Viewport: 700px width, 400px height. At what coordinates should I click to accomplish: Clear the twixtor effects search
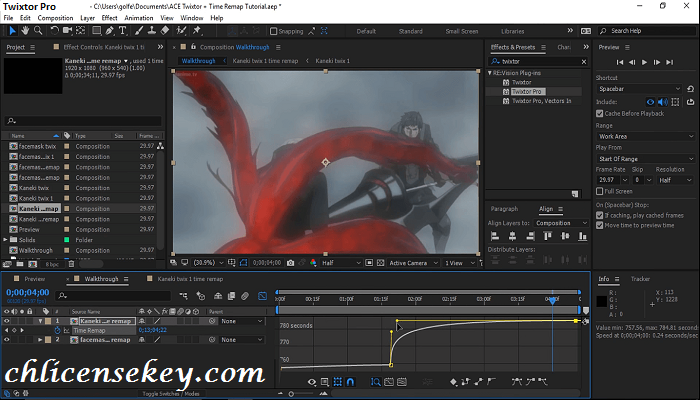pyautogui.click(x=583, y=62)
